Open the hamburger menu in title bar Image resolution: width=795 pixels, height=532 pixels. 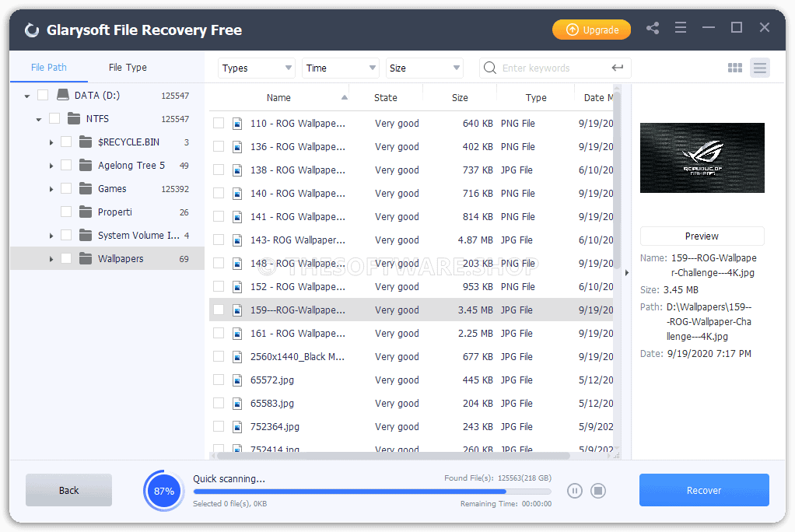(x=681, y=28)
